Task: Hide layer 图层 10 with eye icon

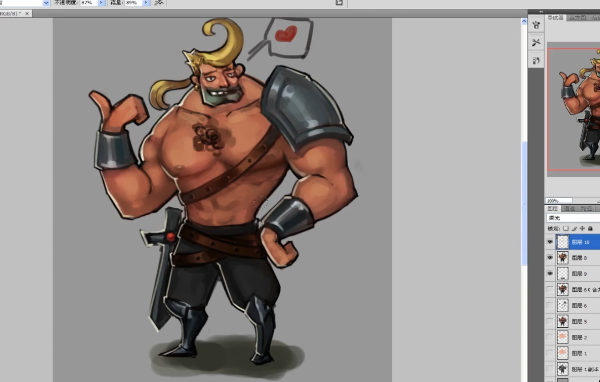Action: [x=550, y=242]
